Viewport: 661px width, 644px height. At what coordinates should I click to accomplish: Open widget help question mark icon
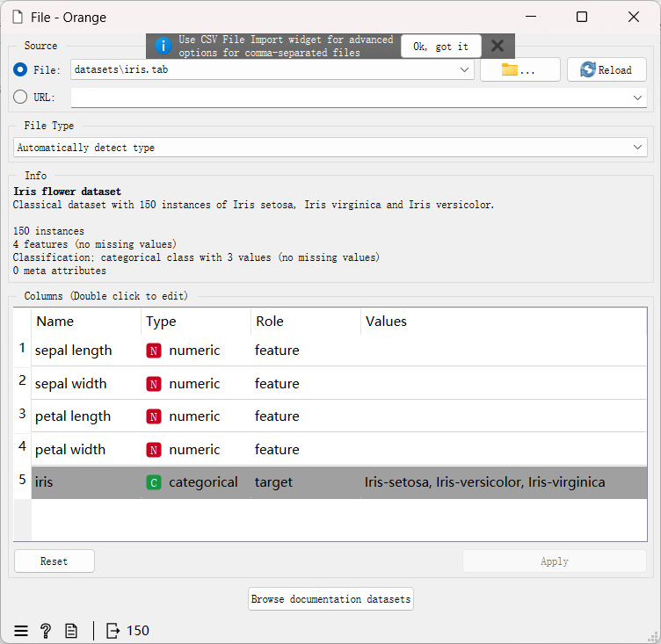pos(46,631)
